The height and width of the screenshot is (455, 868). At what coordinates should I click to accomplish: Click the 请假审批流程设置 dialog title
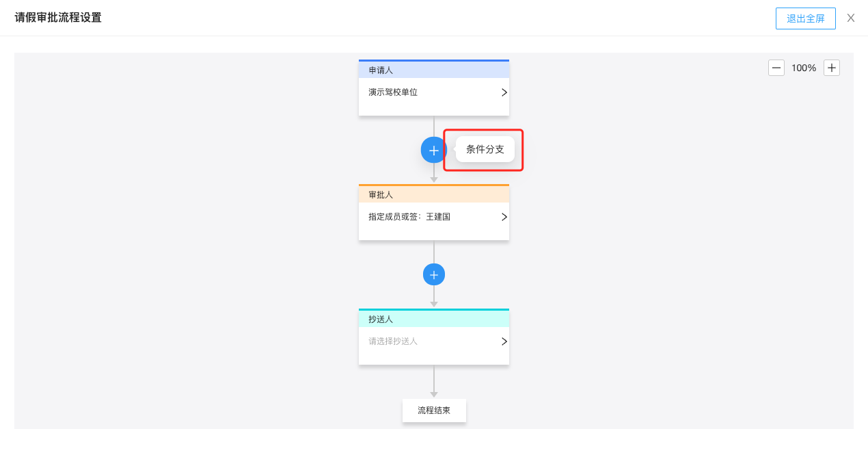(58, 18)
